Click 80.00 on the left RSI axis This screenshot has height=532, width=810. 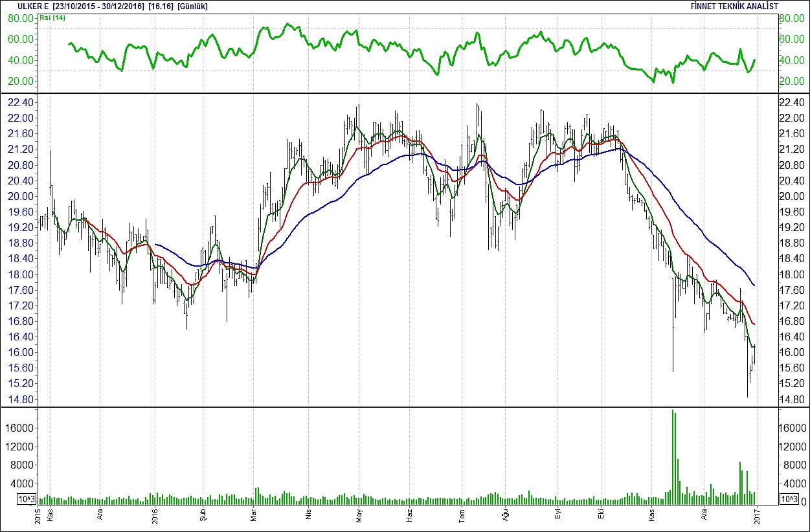(x=21, y=18)
